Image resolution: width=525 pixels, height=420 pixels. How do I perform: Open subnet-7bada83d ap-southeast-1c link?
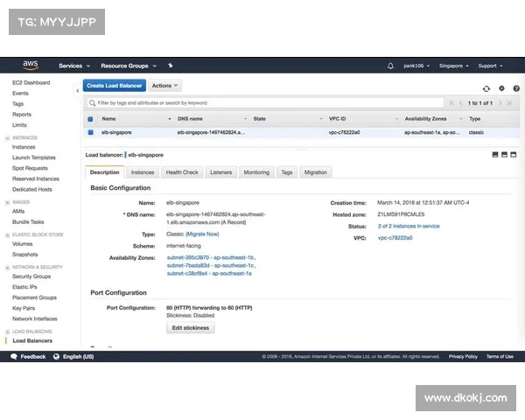pos(211,266)
